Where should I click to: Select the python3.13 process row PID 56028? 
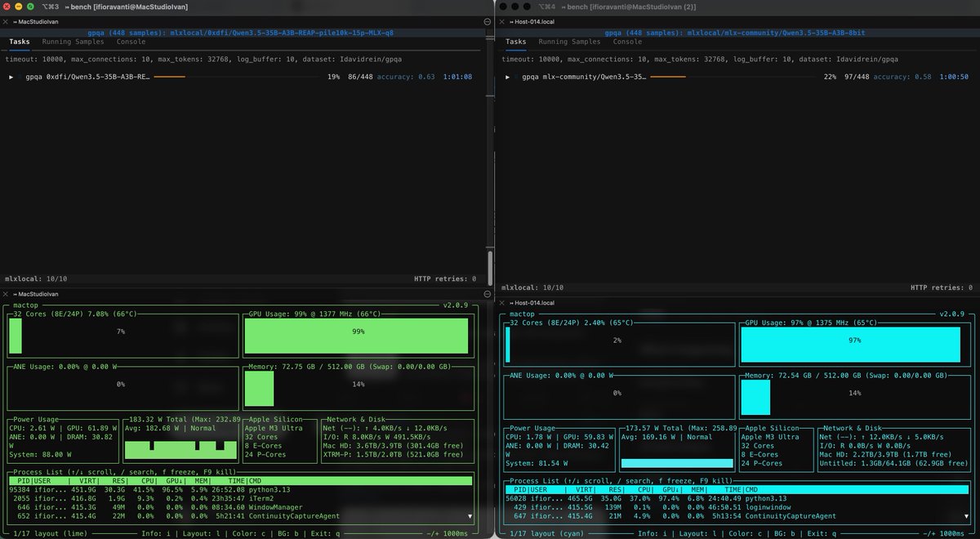point(737,498)
